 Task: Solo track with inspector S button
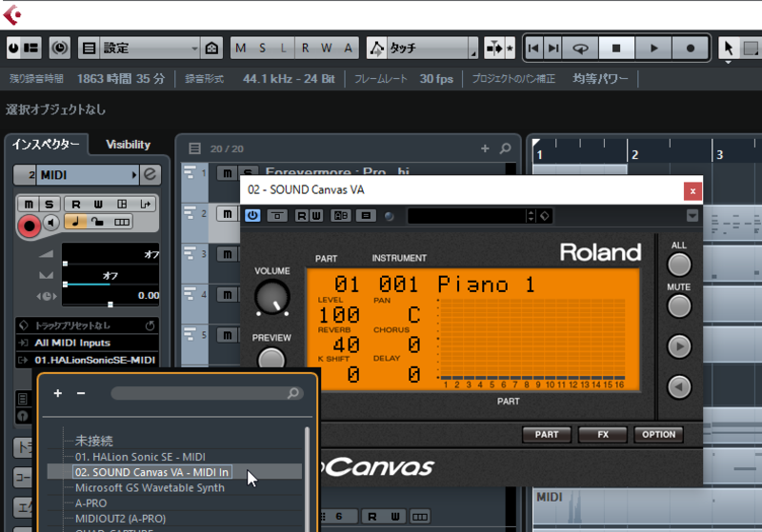50,204
